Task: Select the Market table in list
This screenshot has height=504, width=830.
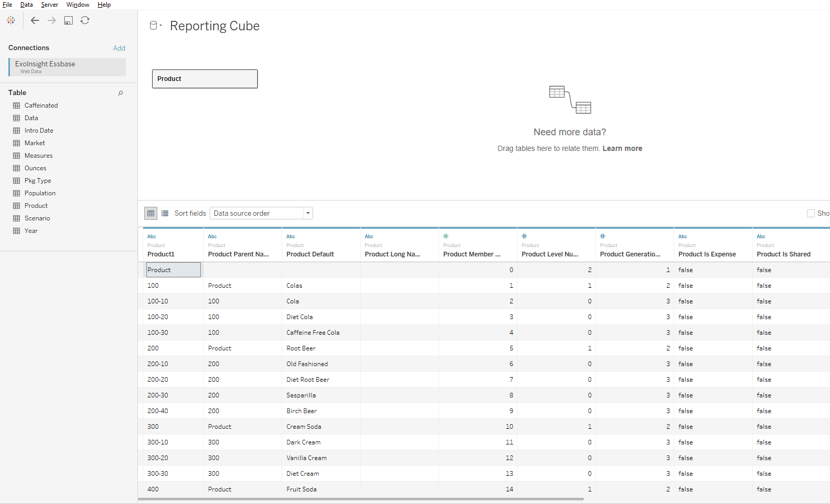Action: 34,143
